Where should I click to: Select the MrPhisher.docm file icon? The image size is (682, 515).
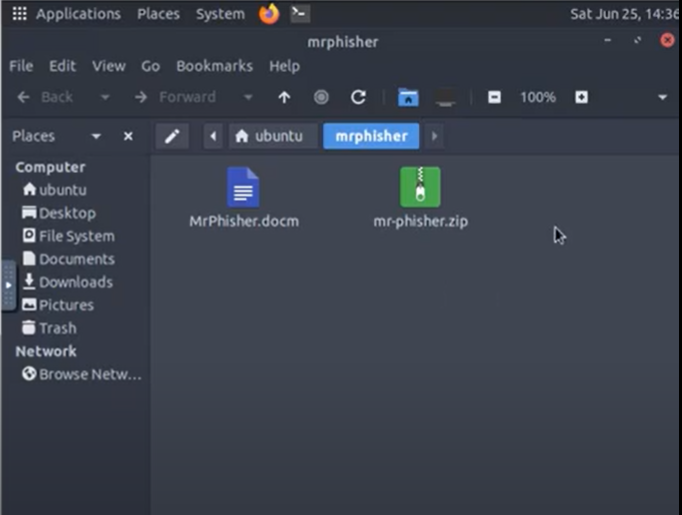tap(243, 187)
